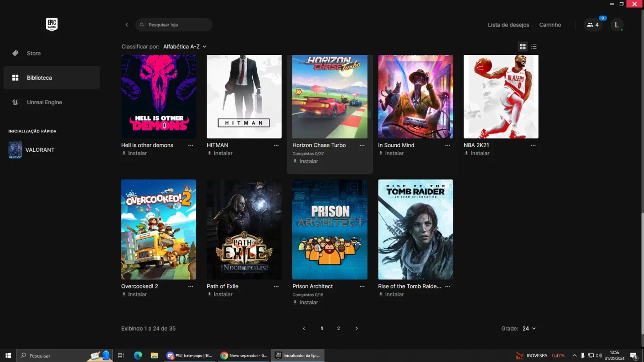644x362 pixels.
Task: Open the user profile avatar L
Action: click(617, 25)
